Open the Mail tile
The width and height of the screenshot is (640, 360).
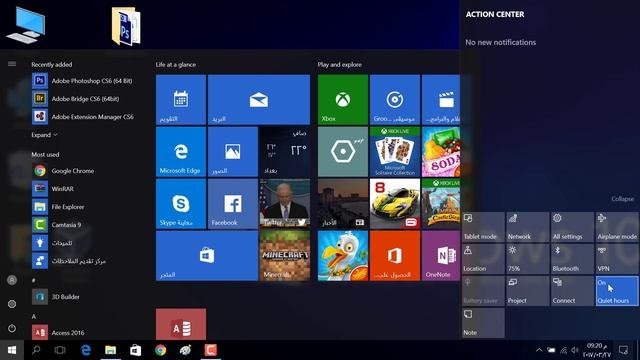(259, 100)
